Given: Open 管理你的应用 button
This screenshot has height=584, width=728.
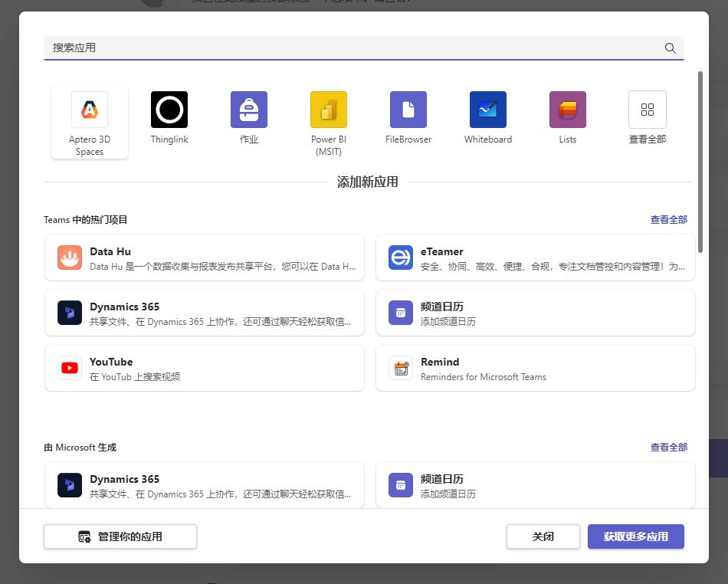Looking at the screenshot, I should coord(120,536).
